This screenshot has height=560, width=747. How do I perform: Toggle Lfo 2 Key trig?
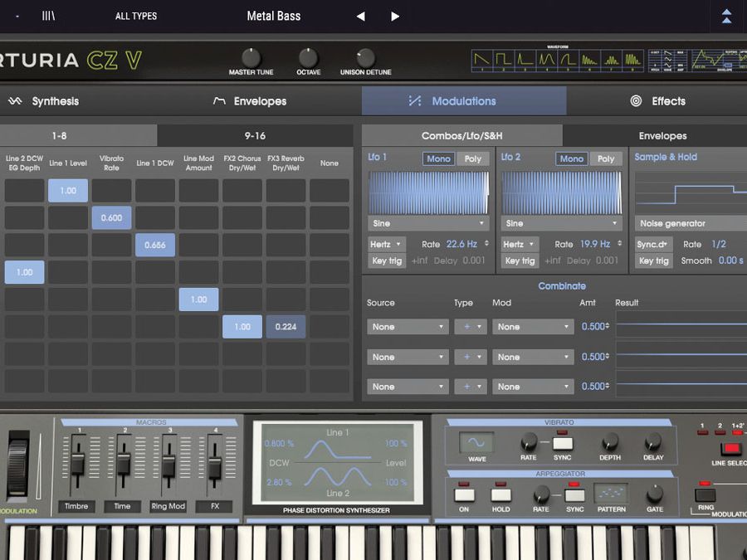pos(520,261)
